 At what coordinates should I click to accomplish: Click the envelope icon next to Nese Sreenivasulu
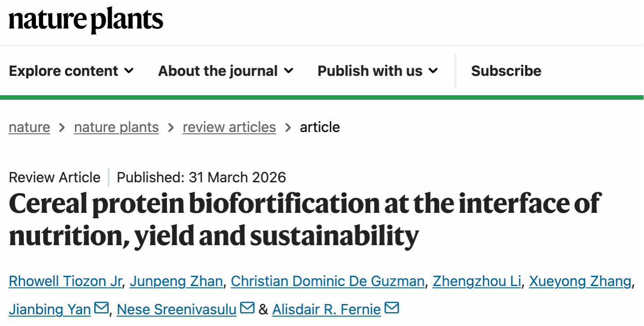point(247,308)
